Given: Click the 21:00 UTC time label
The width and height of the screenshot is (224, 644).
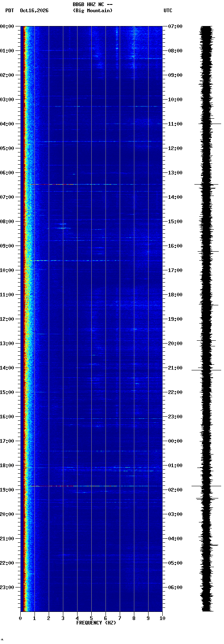Looking at the screenshot, I should [x=175, y=368].
